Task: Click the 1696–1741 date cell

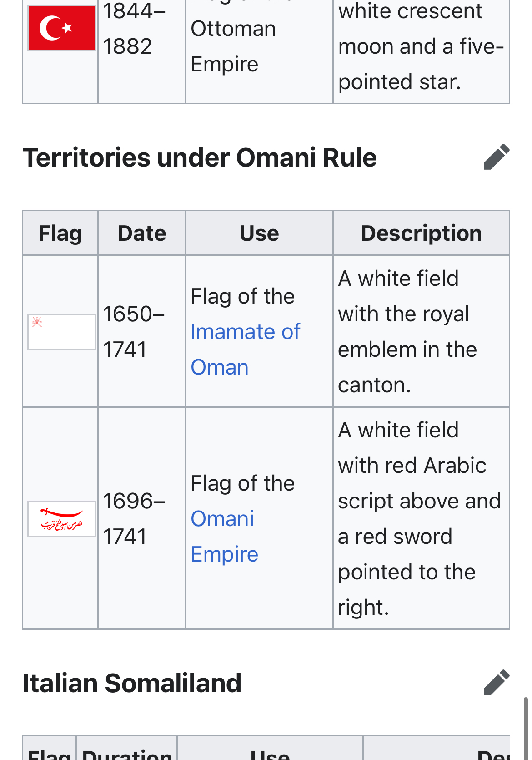Action: [x=134, y=518]
